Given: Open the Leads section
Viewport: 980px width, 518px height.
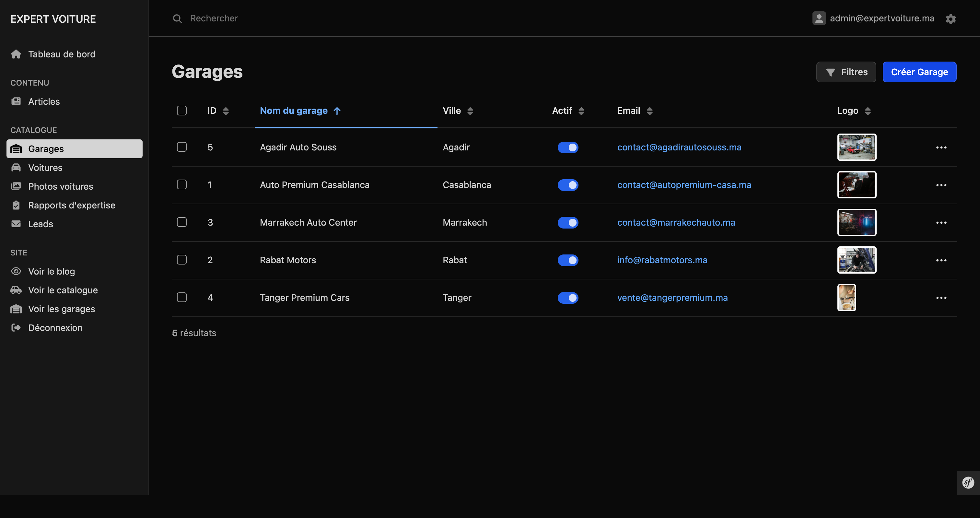Looking at the screenshot, I should (x=75, y=224).
